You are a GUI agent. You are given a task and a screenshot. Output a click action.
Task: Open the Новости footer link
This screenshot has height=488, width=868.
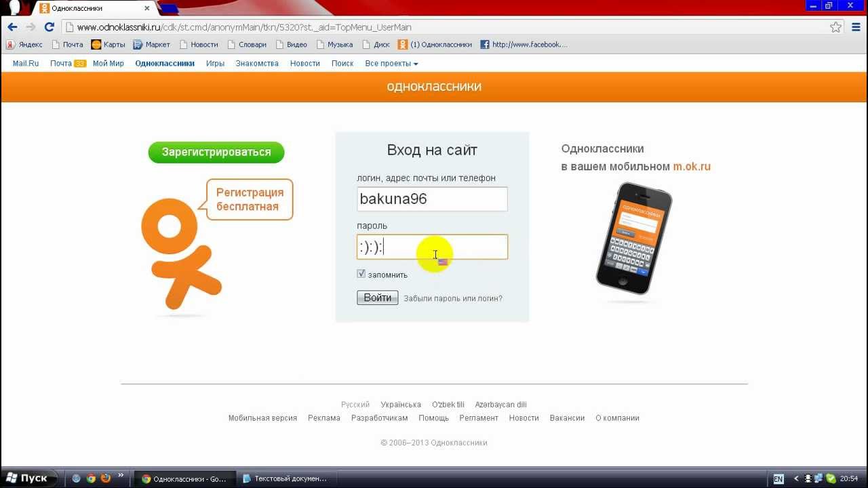point(524,418)
